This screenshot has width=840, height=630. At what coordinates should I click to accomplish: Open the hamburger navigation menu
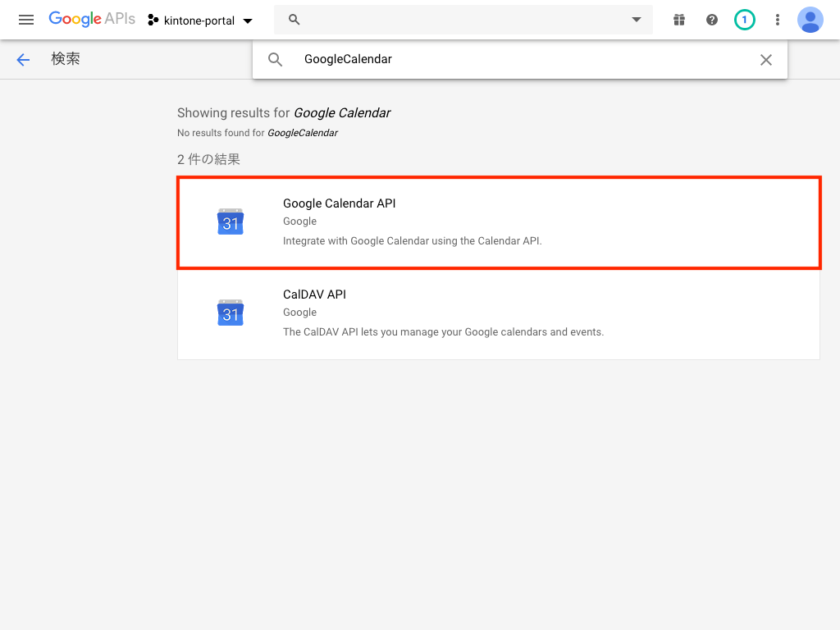click(x=26, y=20)
